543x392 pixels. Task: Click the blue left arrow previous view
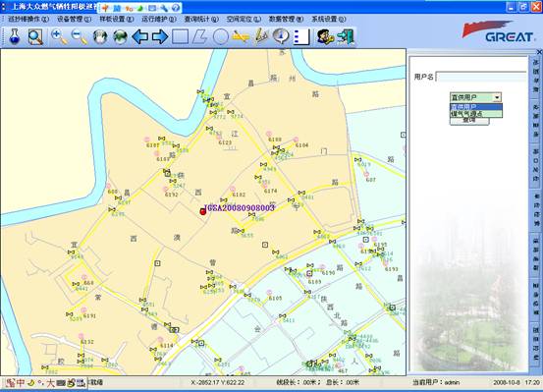(x=139, y=36)
